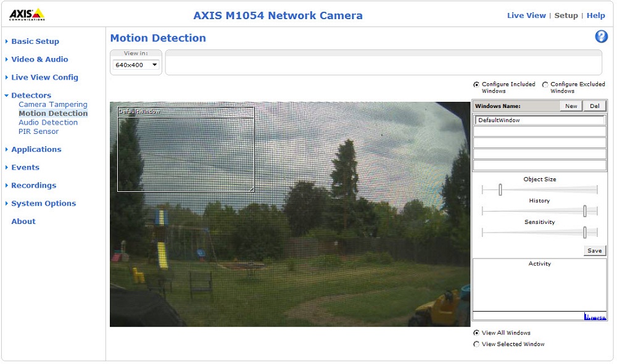
Task: Click the AXIS Communications logo
Action: click(27, 15)
